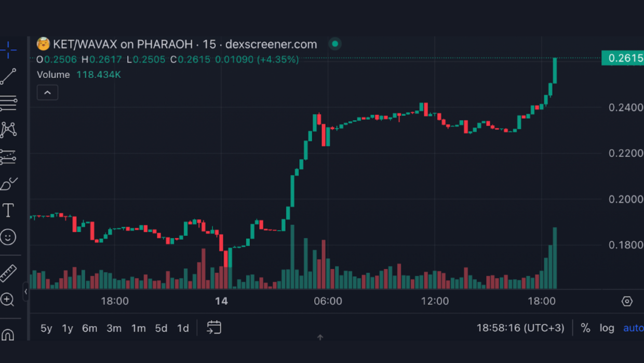
Task: Set the time range to 1m
Action: (138, 328)
